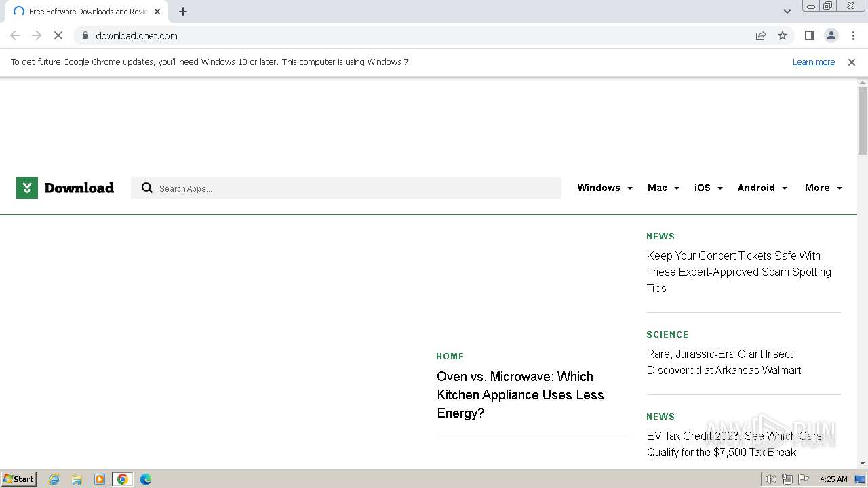Screen dimensions: 868x488
Task: Open a new tab with plus button
Action: (183, 12)
